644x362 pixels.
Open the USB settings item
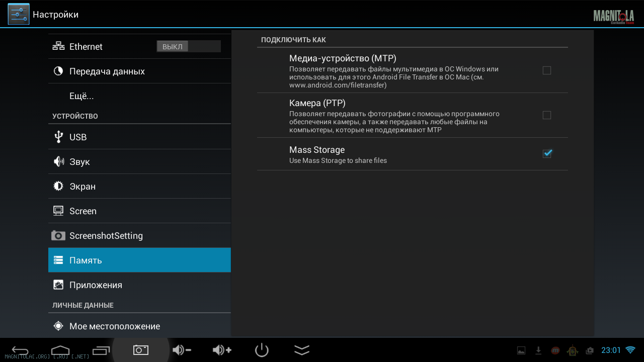tap(78, 137)
